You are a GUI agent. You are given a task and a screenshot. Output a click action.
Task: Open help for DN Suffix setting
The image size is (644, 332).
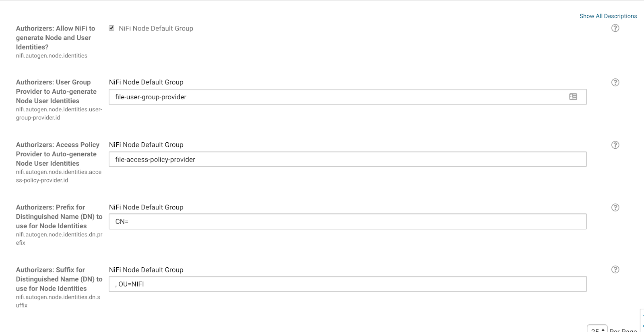click(615, 270)
